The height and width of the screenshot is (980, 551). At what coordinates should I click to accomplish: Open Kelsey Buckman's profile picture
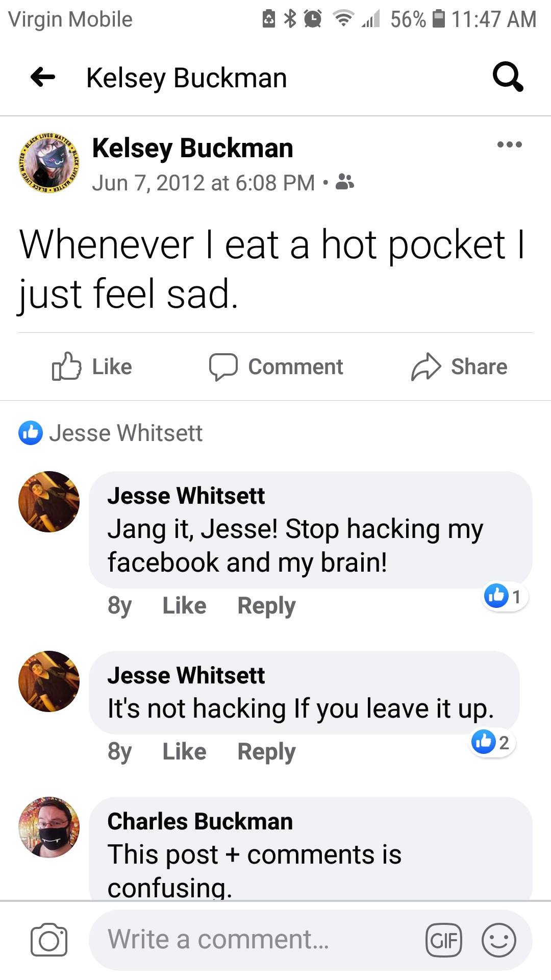(x=49, y=163)
